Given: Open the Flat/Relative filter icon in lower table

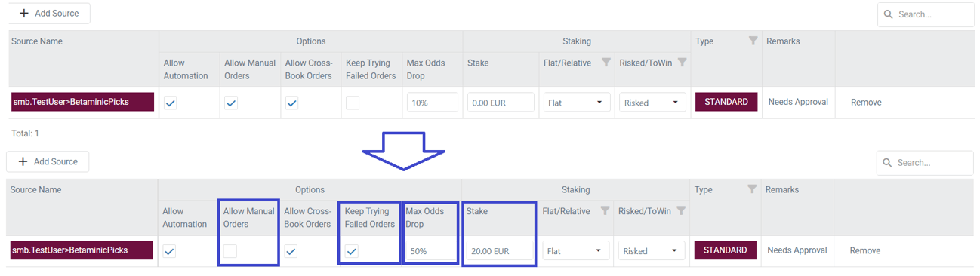Looking at the screenshot, I should [x=605, y=211].
